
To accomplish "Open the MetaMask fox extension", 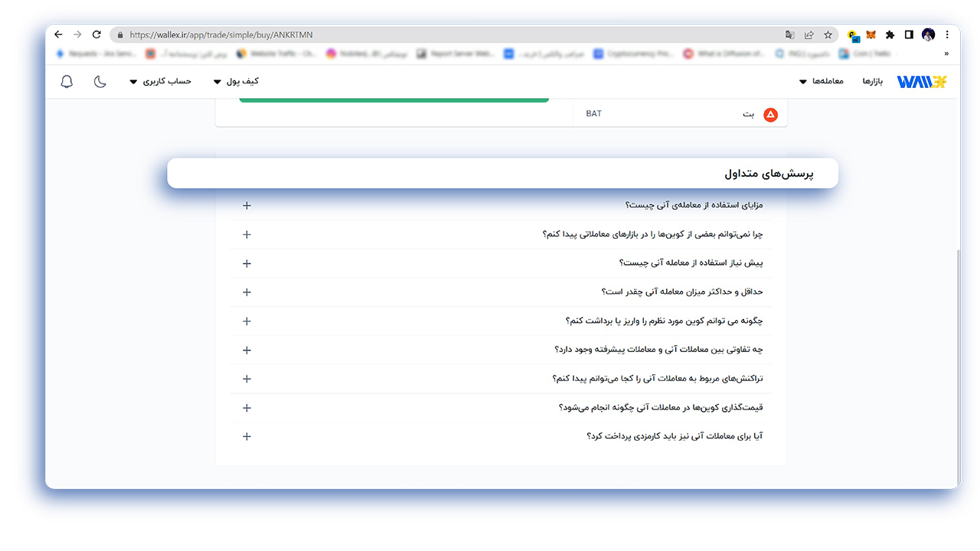I will (x=871, y=34).
